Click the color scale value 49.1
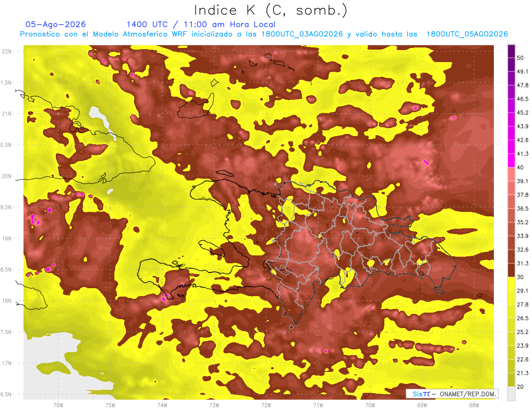The height and width of the screenshot is (411, 532). (x=523, y=72)
